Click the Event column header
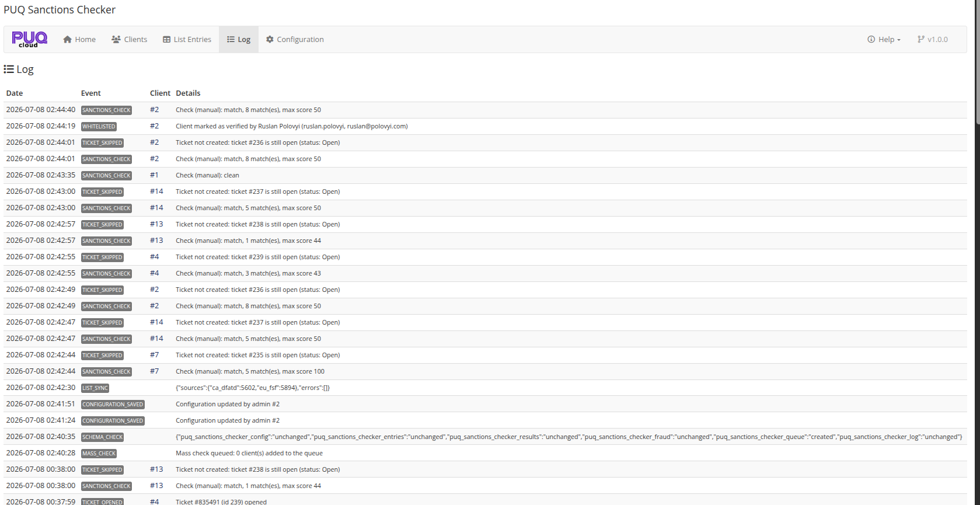 (x=91, y=93)
